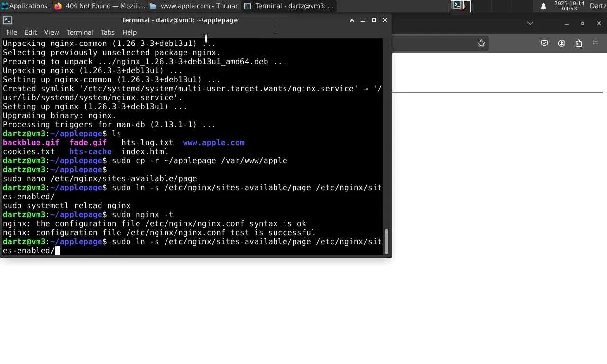Click 'Upgrading binary: nginx.' line

(x=60, y=116)
